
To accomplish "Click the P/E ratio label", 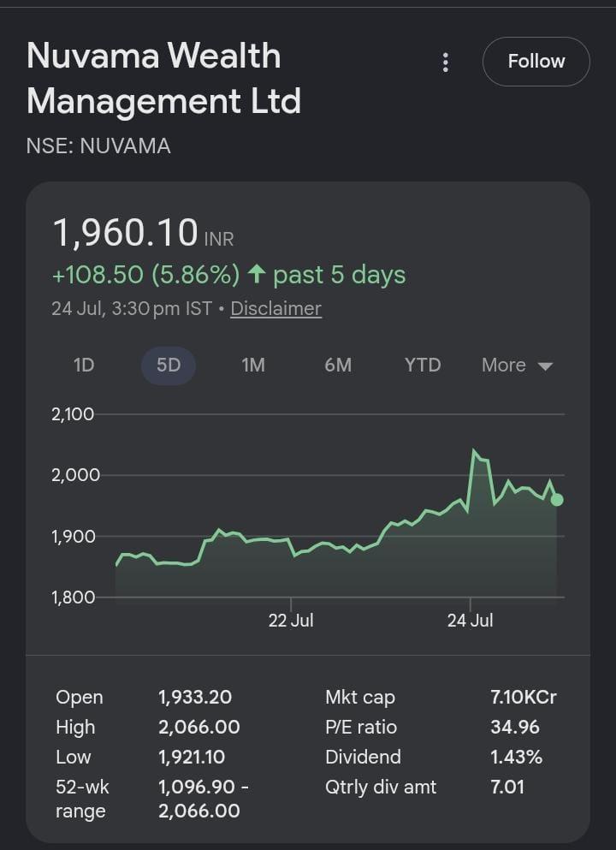I will click(x=361, y=727).
